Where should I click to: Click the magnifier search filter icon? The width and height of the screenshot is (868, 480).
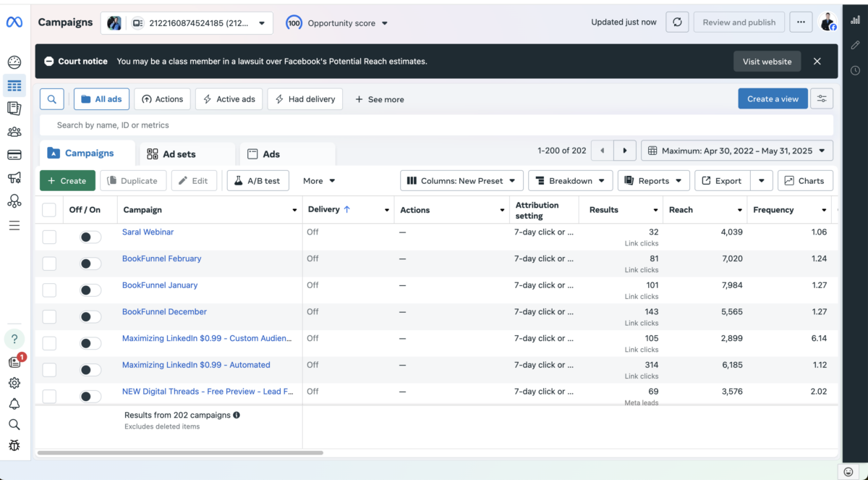click(x=52, y=99)
